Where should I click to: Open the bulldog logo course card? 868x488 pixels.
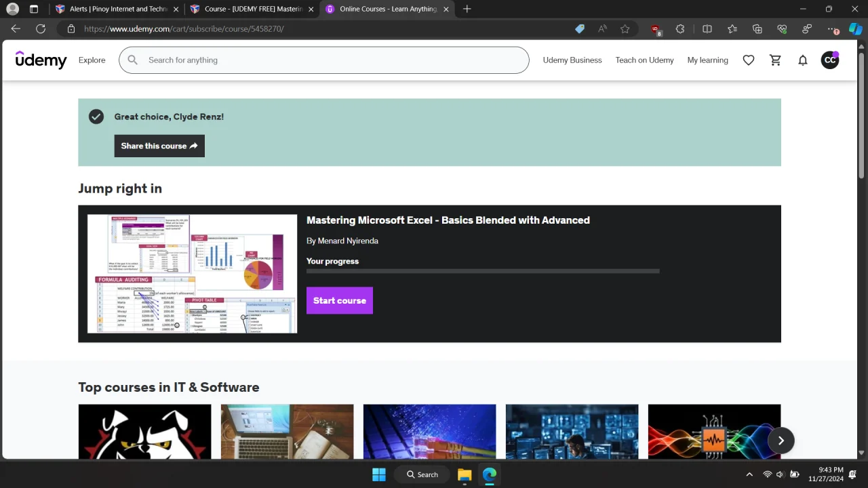(x=144, y=432)
